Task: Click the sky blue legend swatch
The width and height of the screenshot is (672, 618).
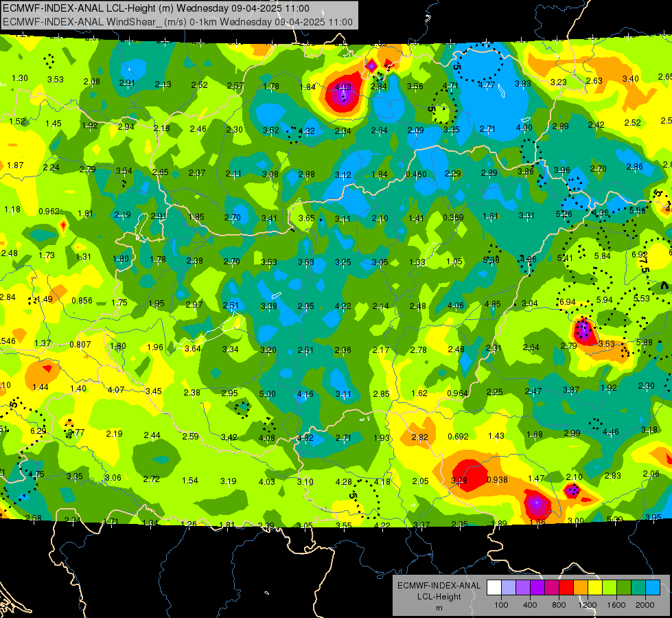Action: coord(653,587)
